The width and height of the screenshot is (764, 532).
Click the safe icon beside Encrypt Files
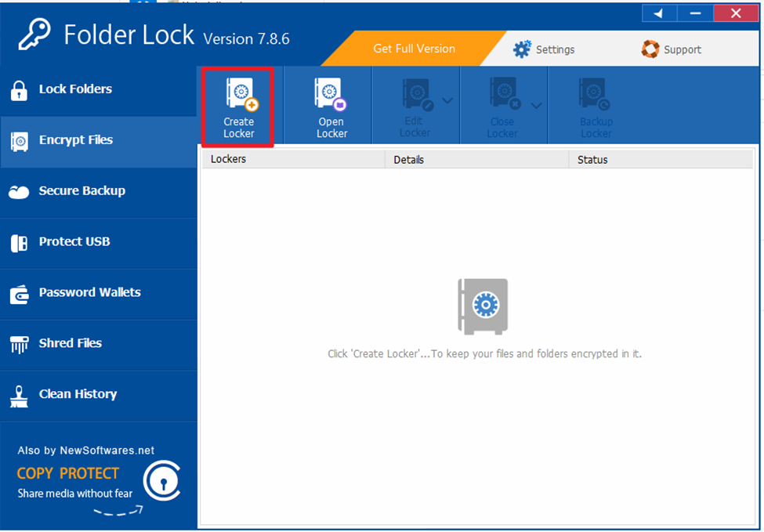click(19, 142)
